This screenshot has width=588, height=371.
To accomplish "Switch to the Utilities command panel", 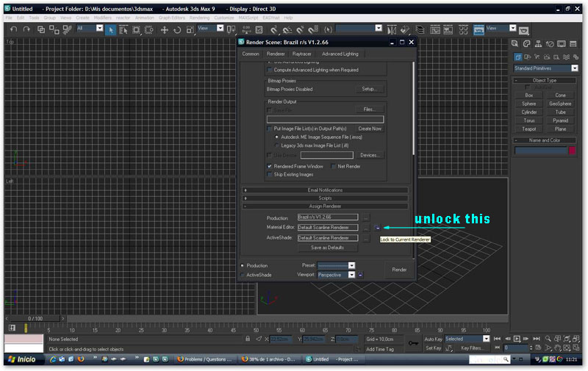I will [x=573, y=44].
